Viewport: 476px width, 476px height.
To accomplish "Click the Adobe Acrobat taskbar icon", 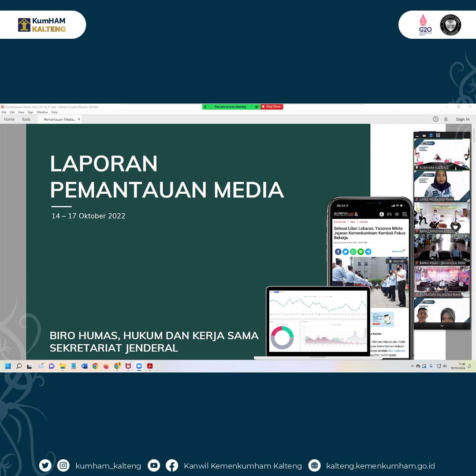I will click(x=150, y=366).
